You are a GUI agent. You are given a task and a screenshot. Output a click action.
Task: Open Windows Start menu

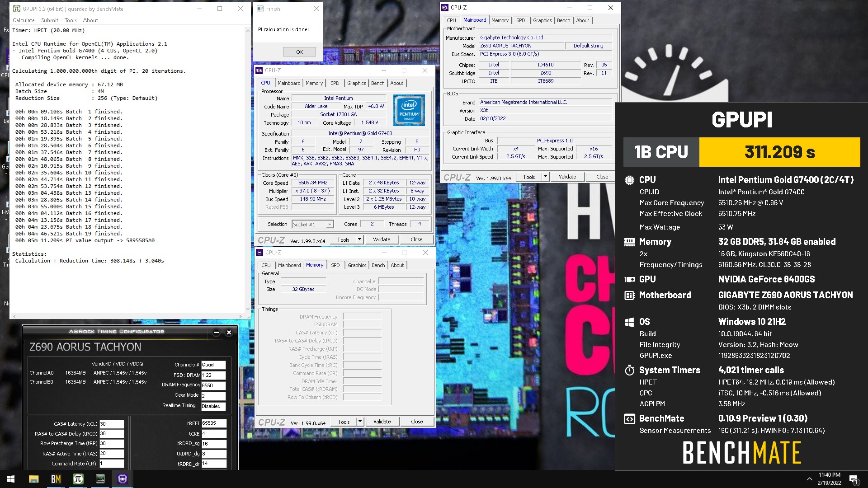11,479
